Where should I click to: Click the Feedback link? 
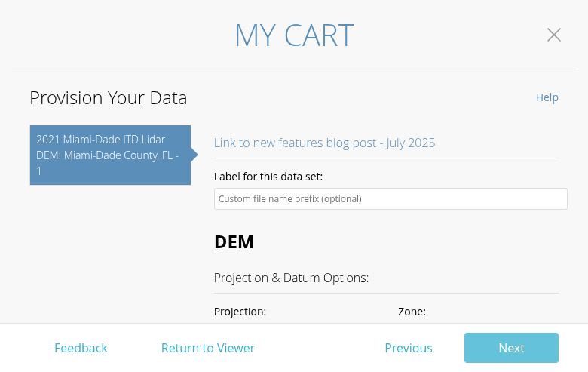pyautogui.click(x=81, y=348)
